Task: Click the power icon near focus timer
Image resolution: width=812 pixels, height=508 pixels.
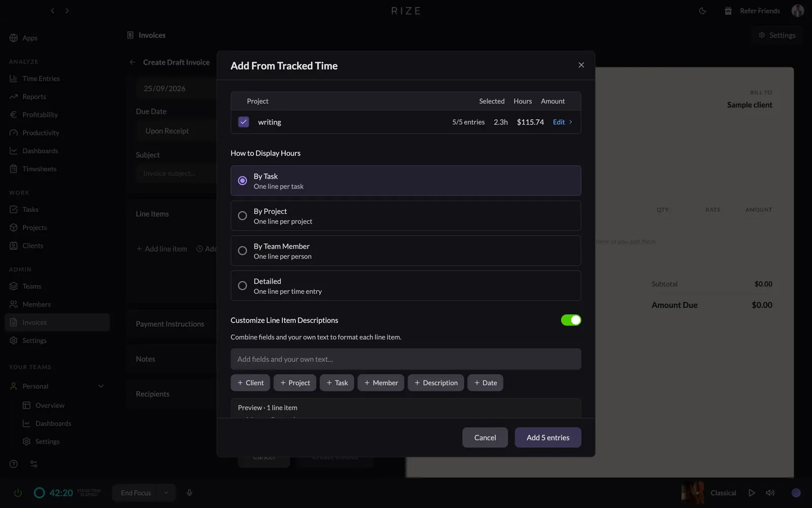Action: (x=18, y=493)
